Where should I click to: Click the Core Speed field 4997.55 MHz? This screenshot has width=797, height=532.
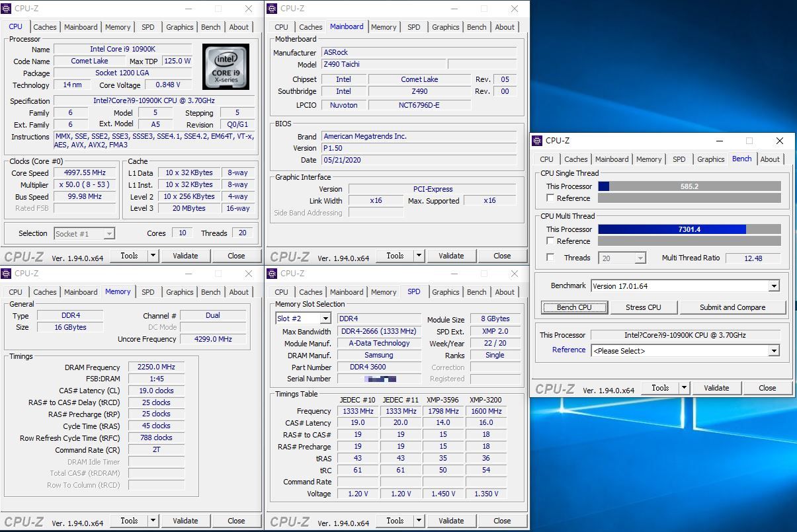point(85,173)
